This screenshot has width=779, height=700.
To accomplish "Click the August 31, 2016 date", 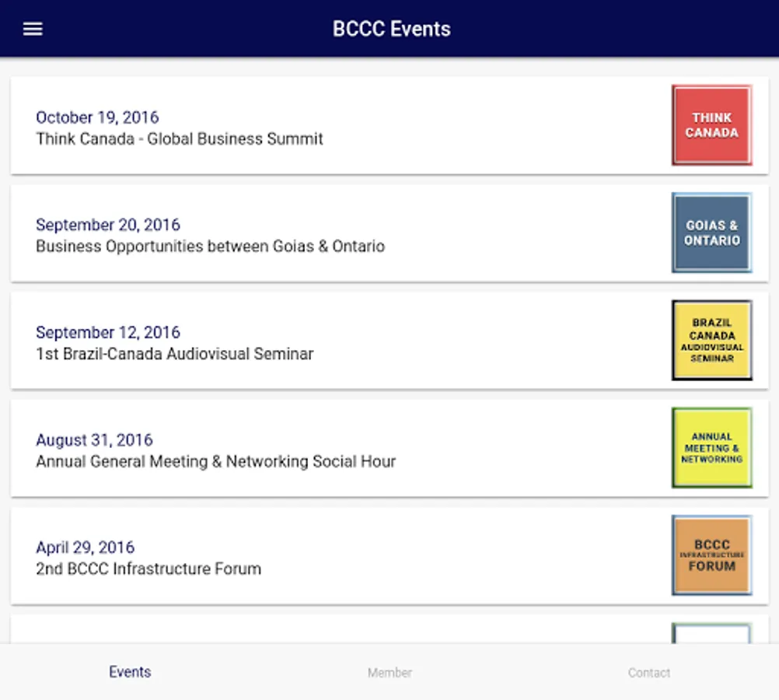I will click(94, 439).
